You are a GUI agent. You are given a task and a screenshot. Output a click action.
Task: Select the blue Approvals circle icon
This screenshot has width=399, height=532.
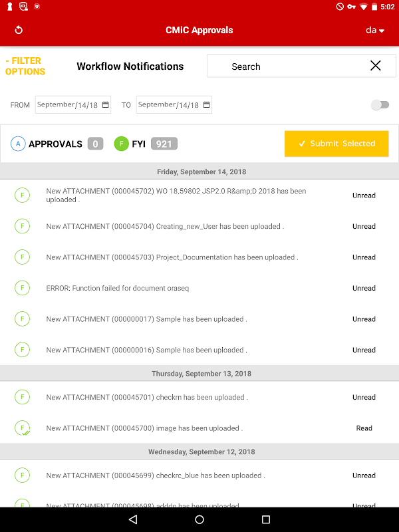(x=18, y=144)
